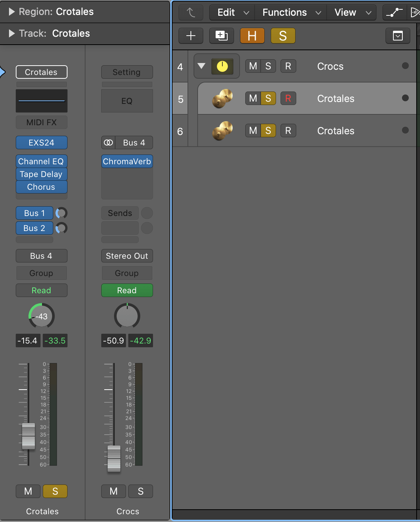Click the up-arrow display level button
The width and height of the screenshot is (420, 522).
(191, 13)
